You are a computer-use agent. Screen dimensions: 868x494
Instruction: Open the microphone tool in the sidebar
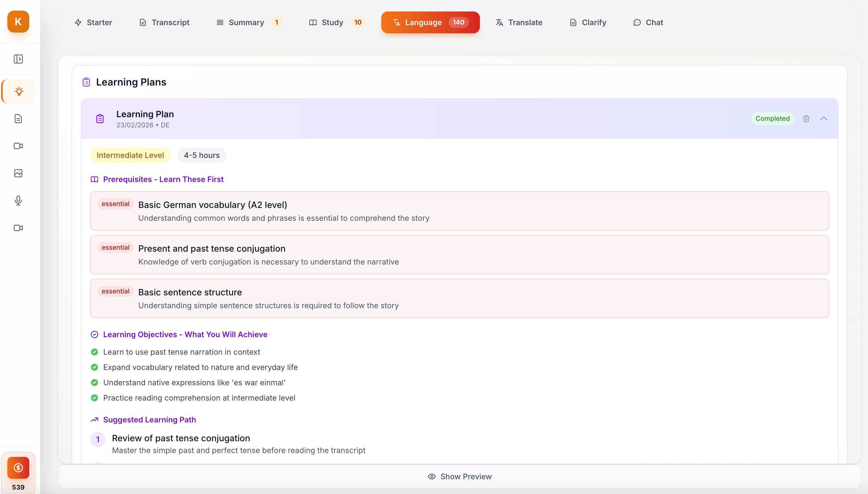pos(18,201)
